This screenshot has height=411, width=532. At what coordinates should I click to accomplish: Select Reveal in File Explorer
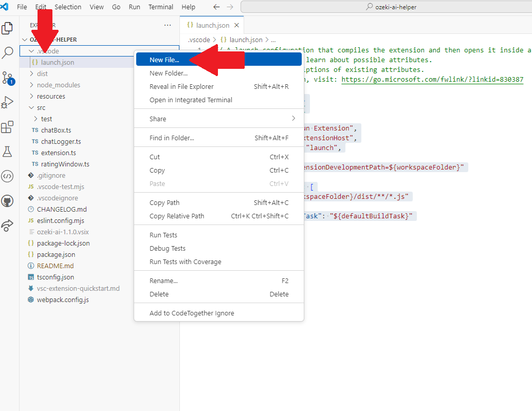coord(219,86)
